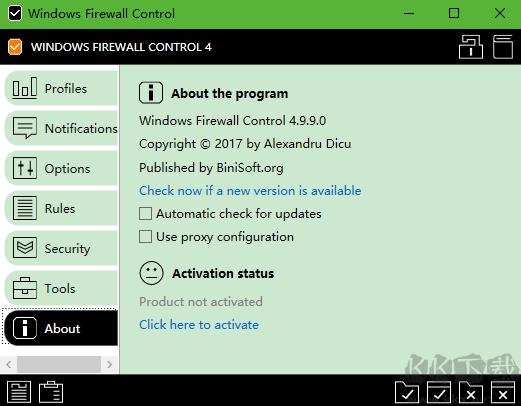The image size is (521, 406).
Task: Click the neutral face activation status icon
Action: (151, 273)
